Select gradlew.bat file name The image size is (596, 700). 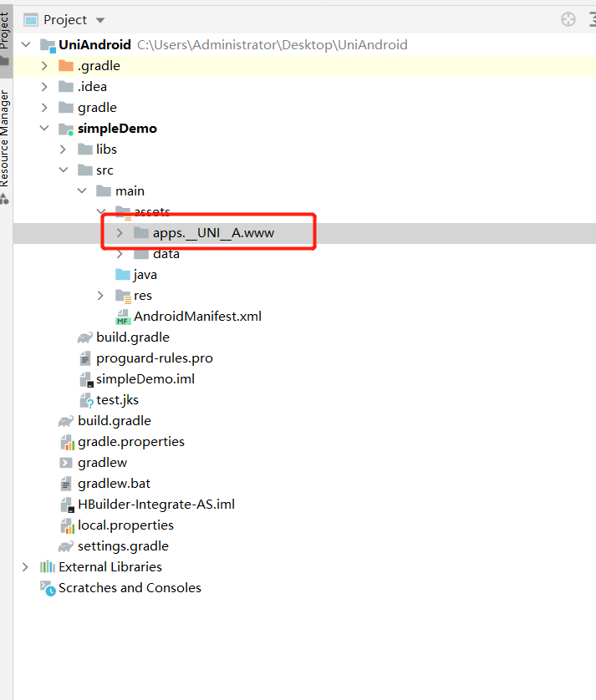(x=114, y=484)
